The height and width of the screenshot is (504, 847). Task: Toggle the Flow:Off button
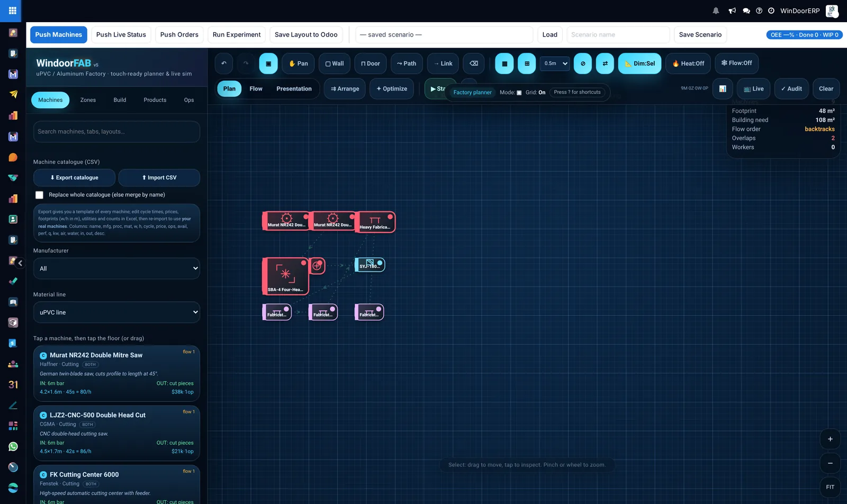(736, 63)
